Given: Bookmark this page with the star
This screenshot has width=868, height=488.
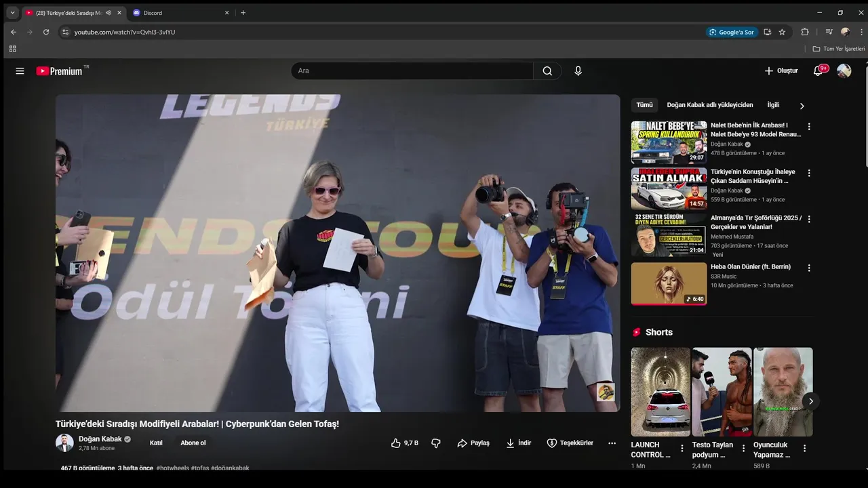Looking at the screenshot, I should [x=782, y=32].
